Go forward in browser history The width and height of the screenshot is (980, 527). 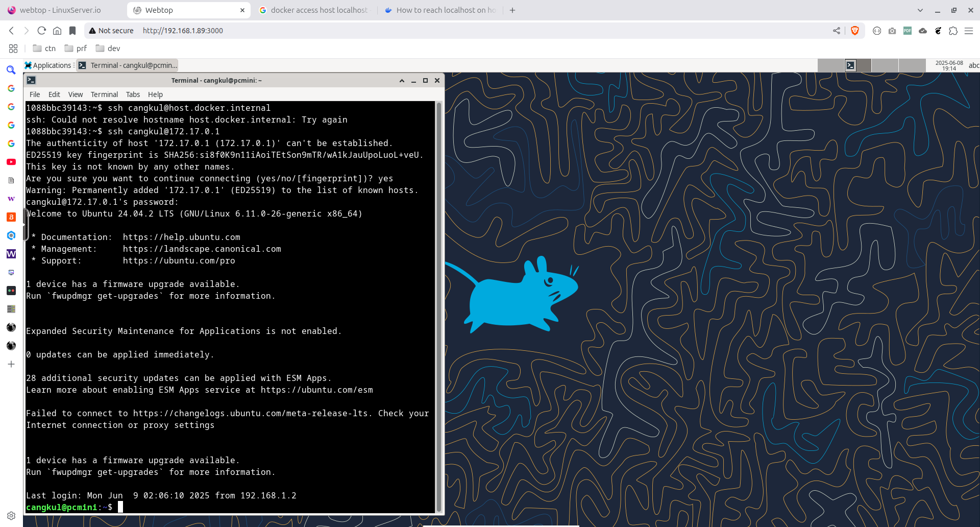pos(27,31)
